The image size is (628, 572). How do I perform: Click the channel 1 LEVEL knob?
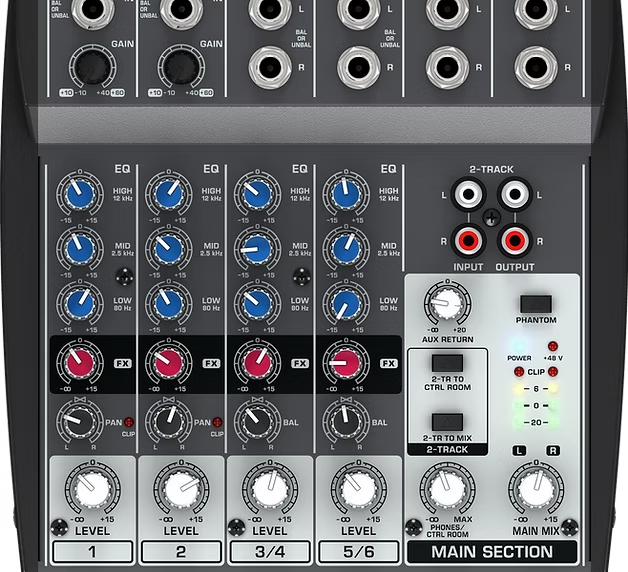tap(93, 489)
